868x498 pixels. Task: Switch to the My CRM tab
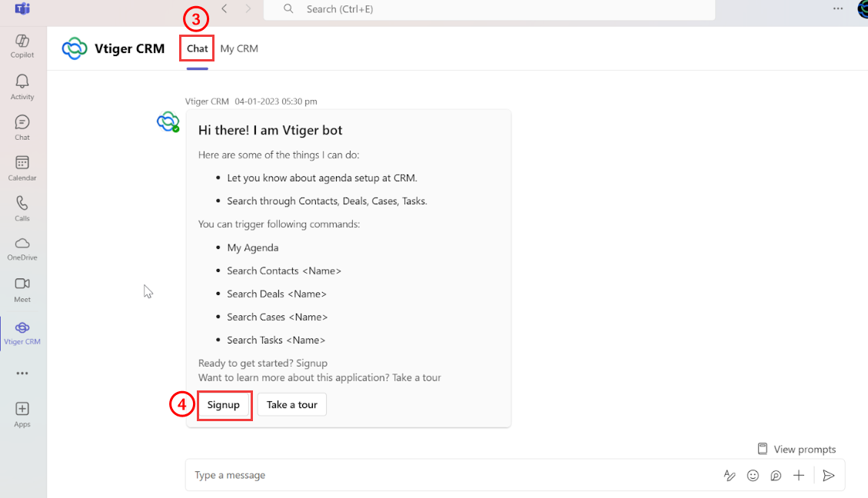click(239, 48)
